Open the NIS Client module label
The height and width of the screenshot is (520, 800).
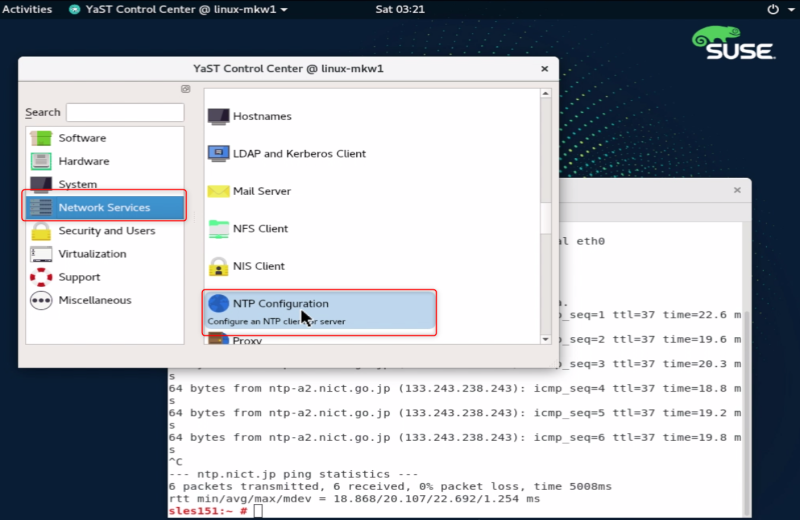tap(259, 266)
